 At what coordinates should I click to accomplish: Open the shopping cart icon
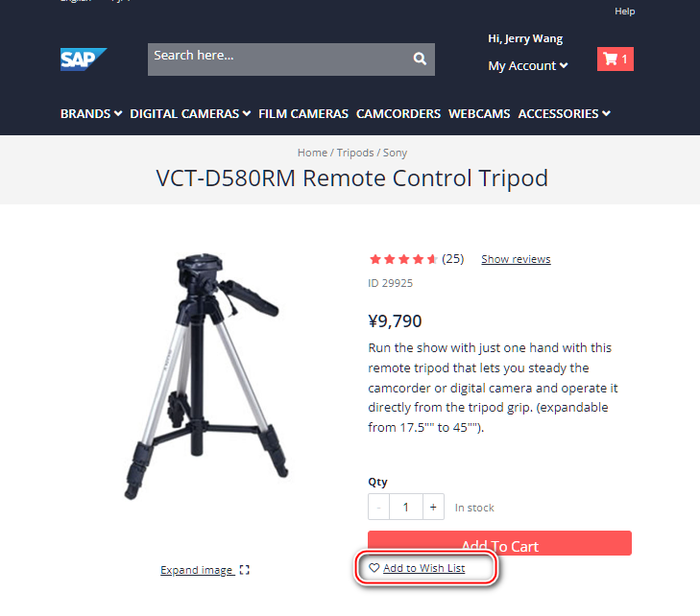click(616, 59)
